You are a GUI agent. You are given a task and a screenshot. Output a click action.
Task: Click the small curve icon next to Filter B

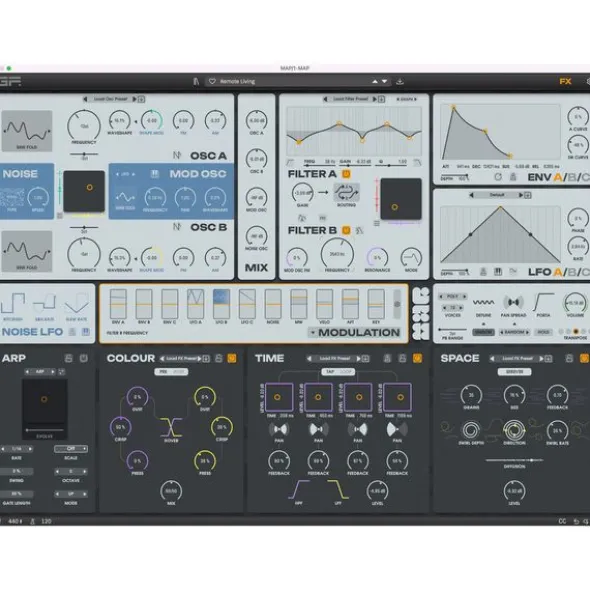(359, 230)
